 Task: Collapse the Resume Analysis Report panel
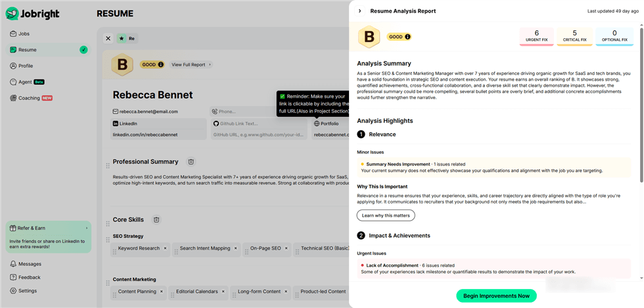click(x=360, y=11)
